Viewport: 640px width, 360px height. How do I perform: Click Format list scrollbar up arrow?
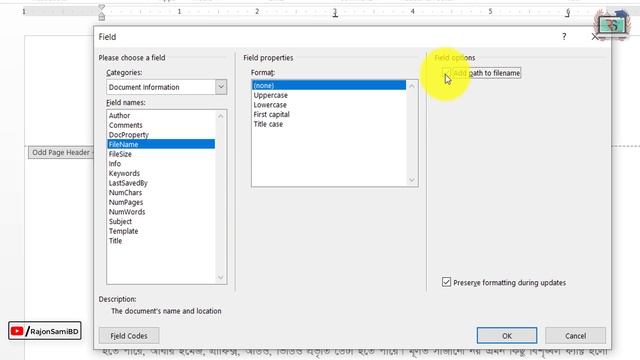click(x=412, y=86)
